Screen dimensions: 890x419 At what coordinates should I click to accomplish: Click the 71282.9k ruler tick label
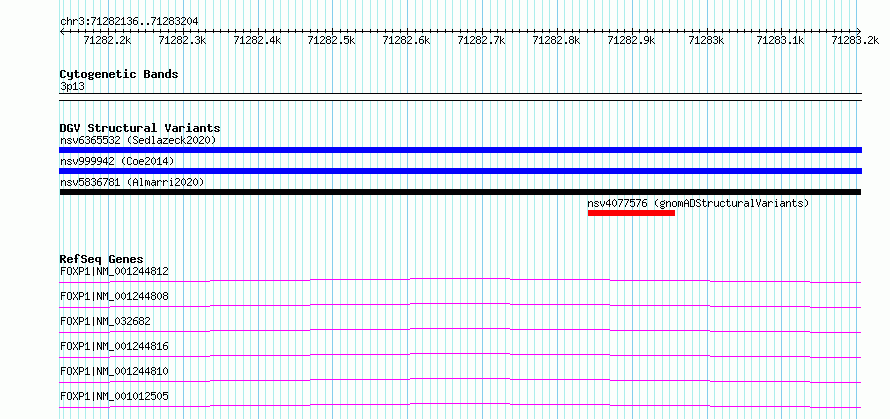631,40
